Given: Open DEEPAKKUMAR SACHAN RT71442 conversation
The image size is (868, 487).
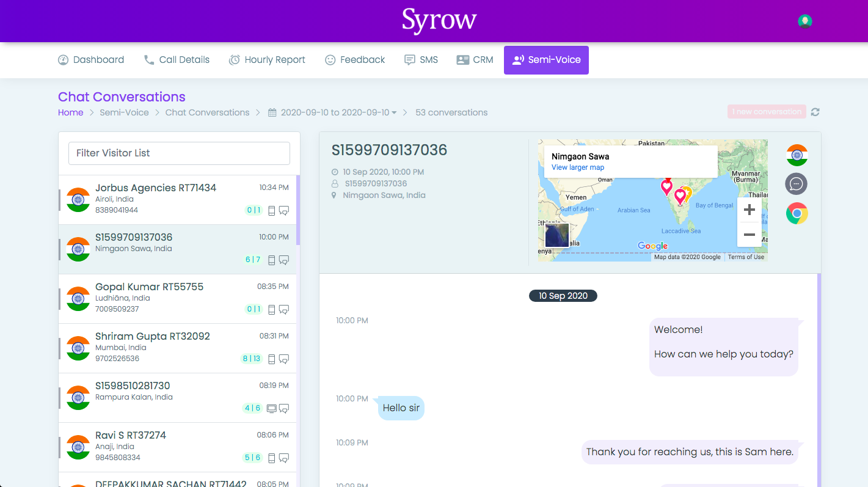Looking at the screenshot, I should 177,480.
